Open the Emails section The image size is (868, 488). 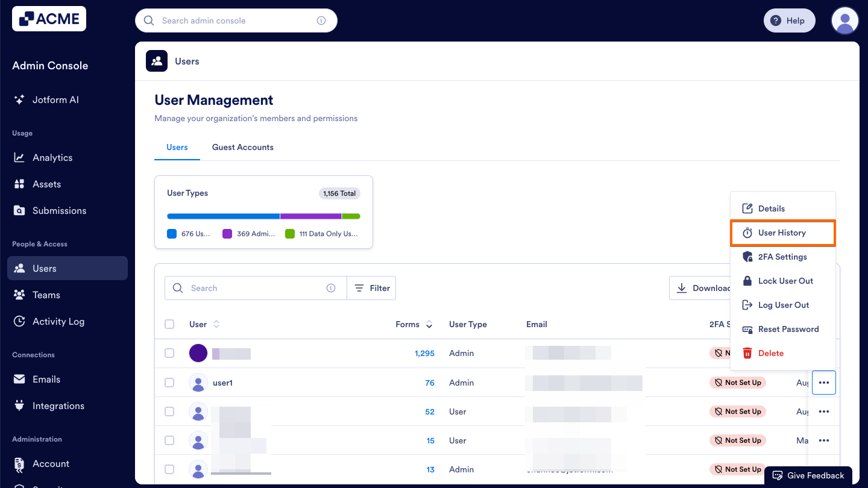(48, 379)
